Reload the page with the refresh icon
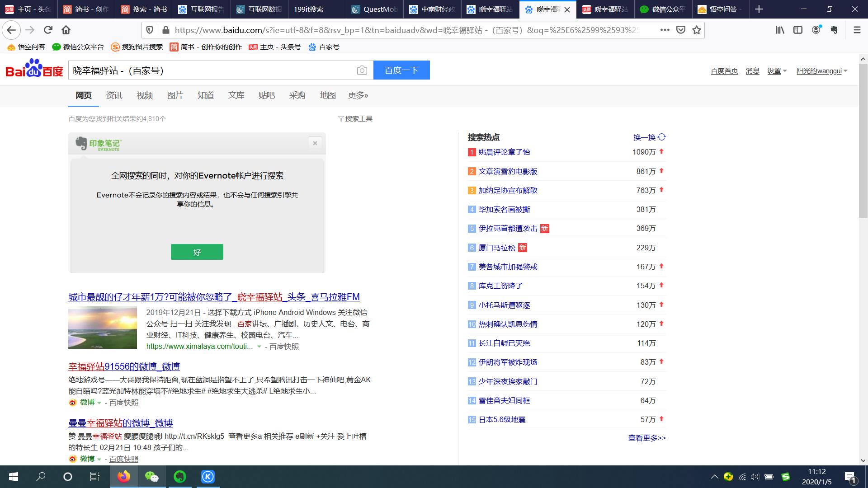Screen dimensions: 868x488 (48, 30)
